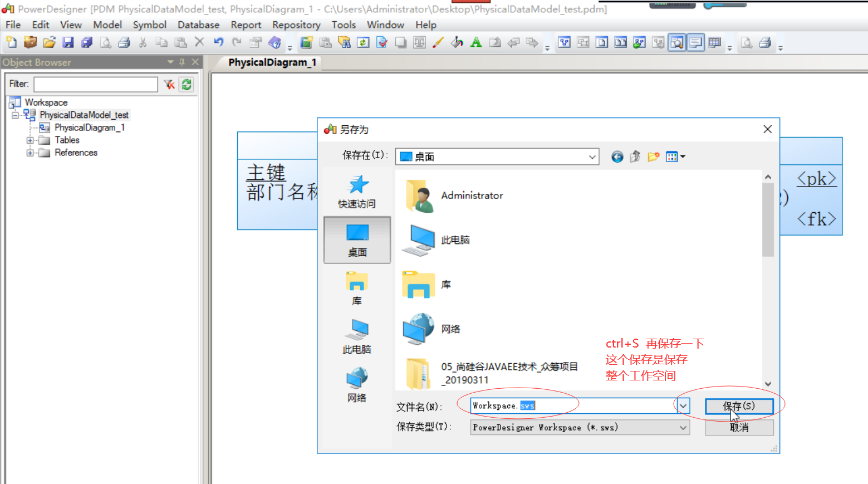
Task: Click the green refresh toolbar icon
Action: click(363, 42)
